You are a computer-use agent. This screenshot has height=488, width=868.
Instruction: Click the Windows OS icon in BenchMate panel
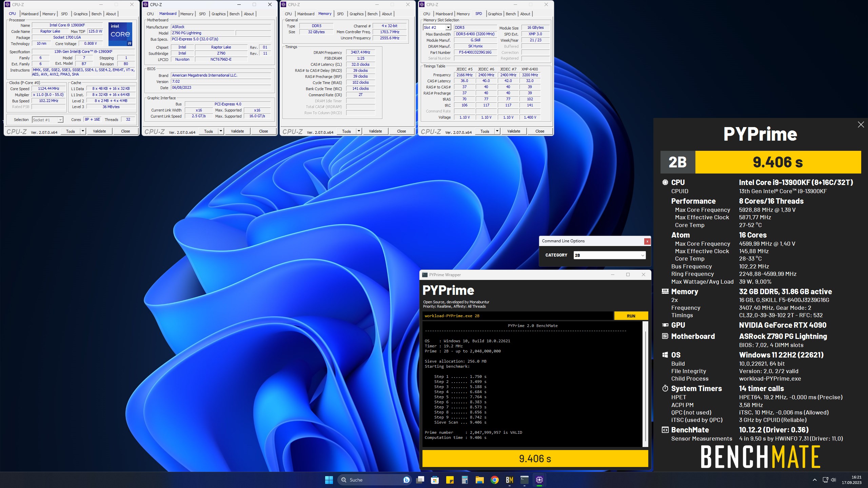pyautogui.click(x=665, y=355)
